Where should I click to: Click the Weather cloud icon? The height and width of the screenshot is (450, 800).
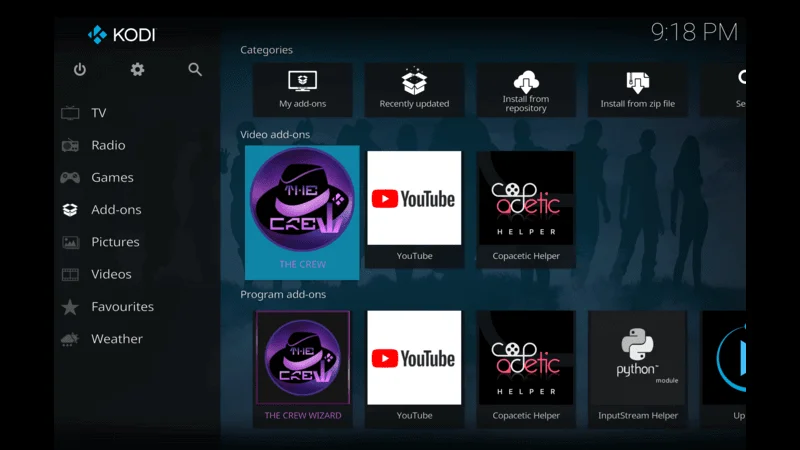(70, 339)
